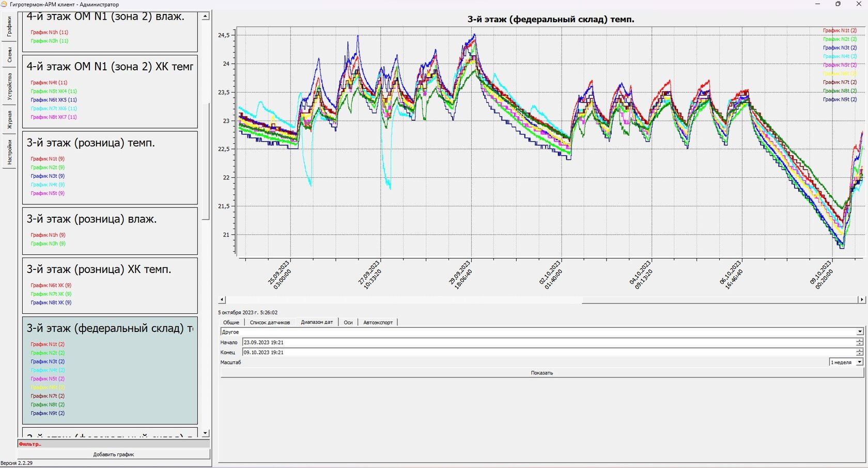Click the chart list vertical scrollbar thumb
Image resolution: width=868 pixels, height=468 pixels.
(x=206, y=161)
